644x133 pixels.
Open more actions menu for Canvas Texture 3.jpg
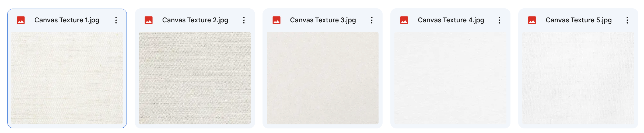(372, 20)
